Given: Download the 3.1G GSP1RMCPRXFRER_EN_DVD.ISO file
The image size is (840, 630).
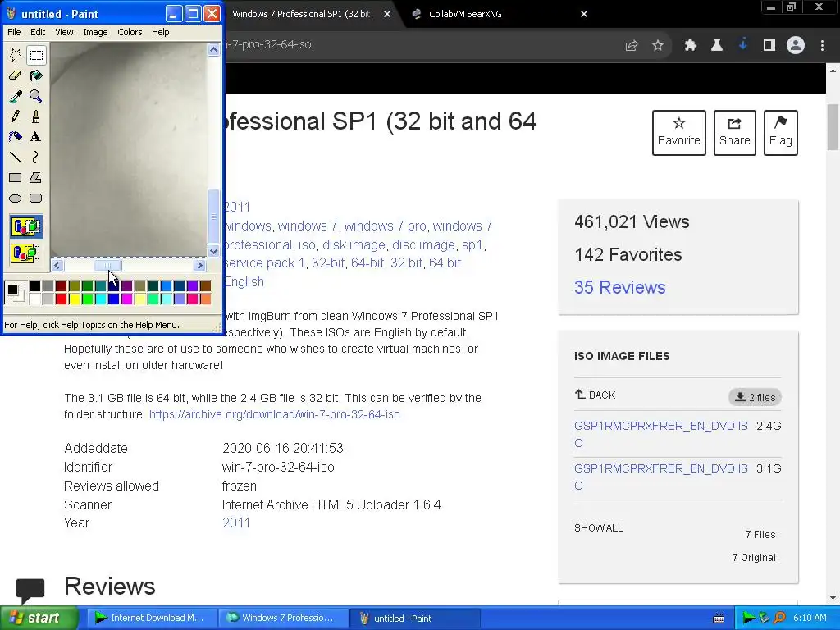Looking at the screenshot, I should [661, 477].
